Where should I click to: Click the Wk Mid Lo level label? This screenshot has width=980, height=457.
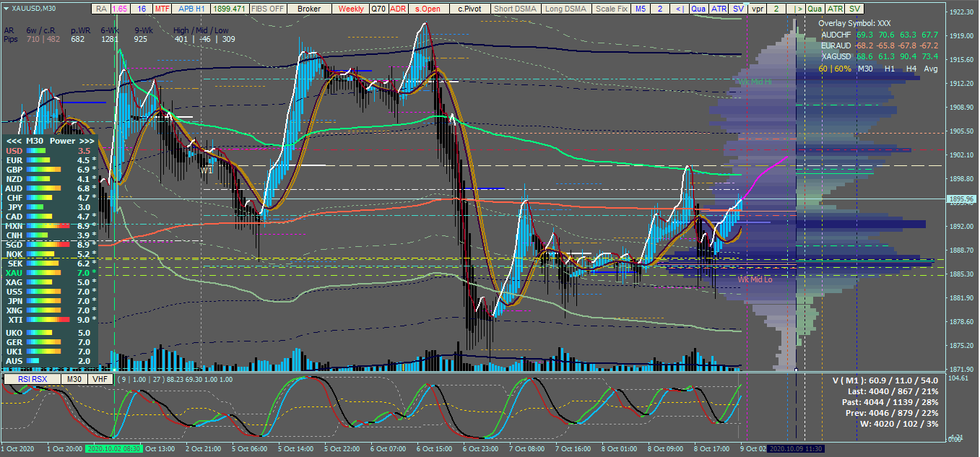click(x=755, y=279)
